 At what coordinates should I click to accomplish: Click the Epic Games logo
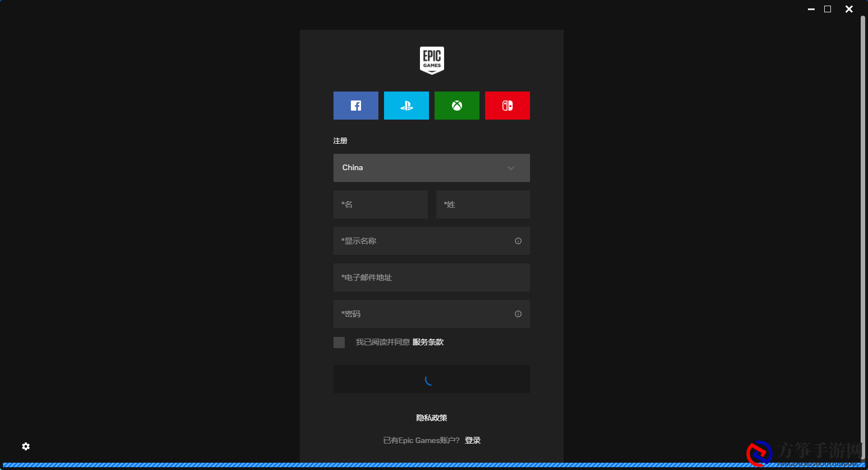(x=432, y=60)
